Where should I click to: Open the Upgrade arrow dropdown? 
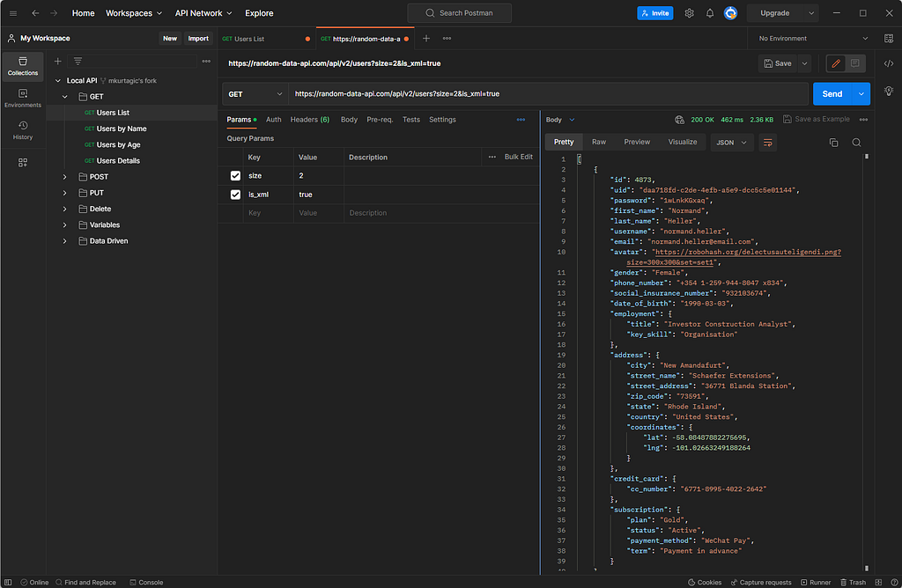(x=811, y=13)
